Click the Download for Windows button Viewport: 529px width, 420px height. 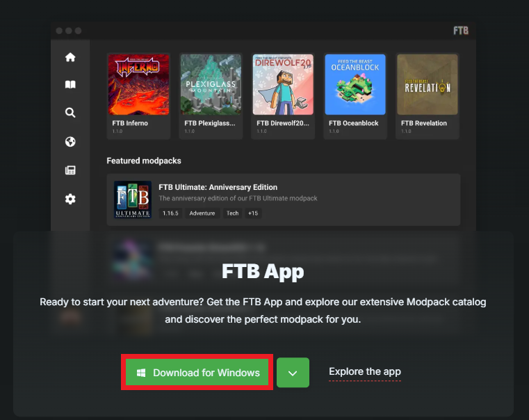coord(197,372)
